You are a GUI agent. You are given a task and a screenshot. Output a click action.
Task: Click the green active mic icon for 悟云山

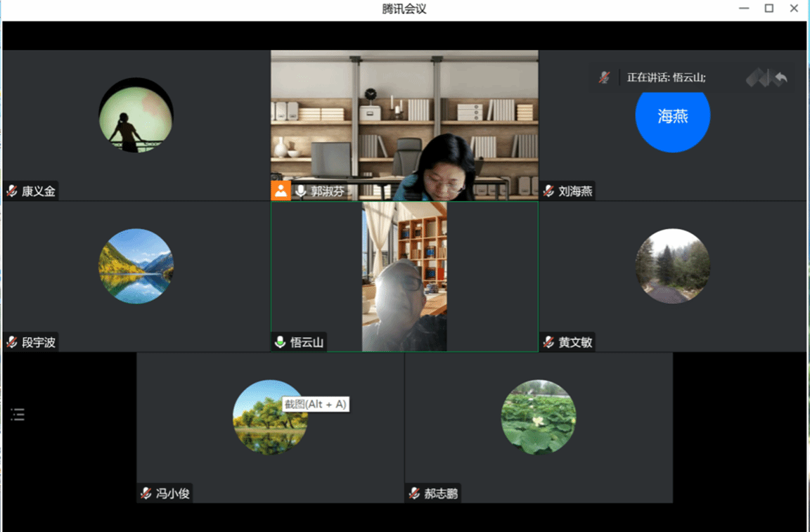point(280,342)
